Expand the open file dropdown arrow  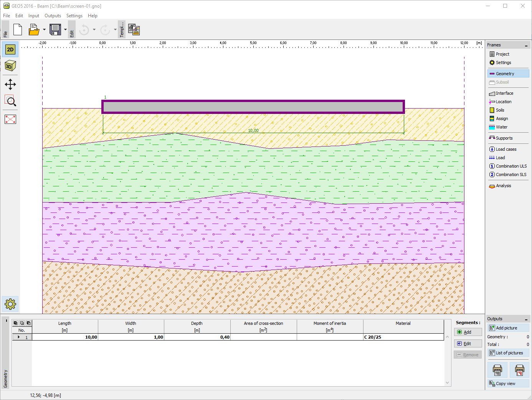coord(44,30)
